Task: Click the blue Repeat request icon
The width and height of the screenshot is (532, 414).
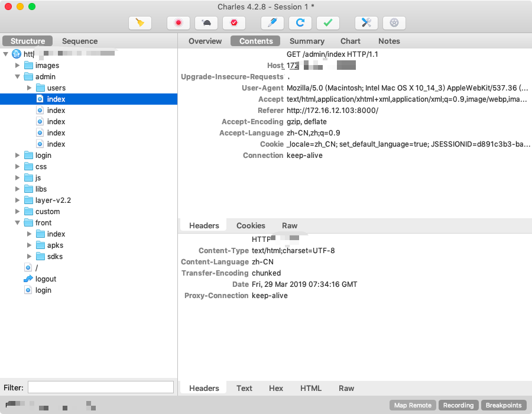Action: click(300, 23)
